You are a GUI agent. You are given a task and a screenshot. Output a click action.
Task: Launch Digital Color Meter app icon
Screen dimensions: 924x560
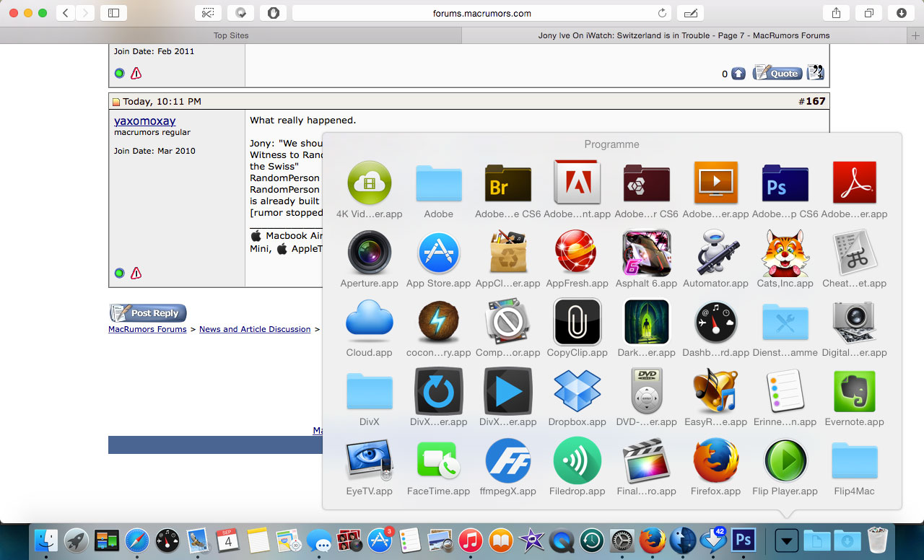[x=855, y=321]
